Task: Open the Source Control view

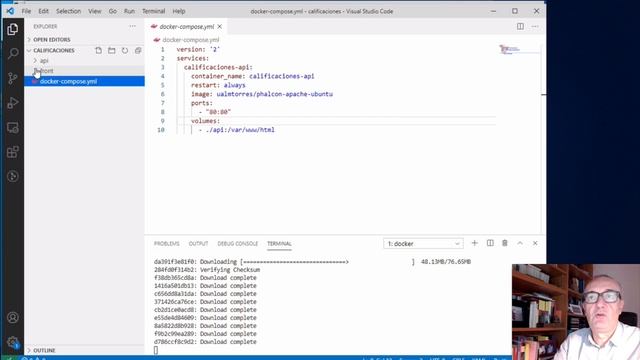Action: coord(13,78)
